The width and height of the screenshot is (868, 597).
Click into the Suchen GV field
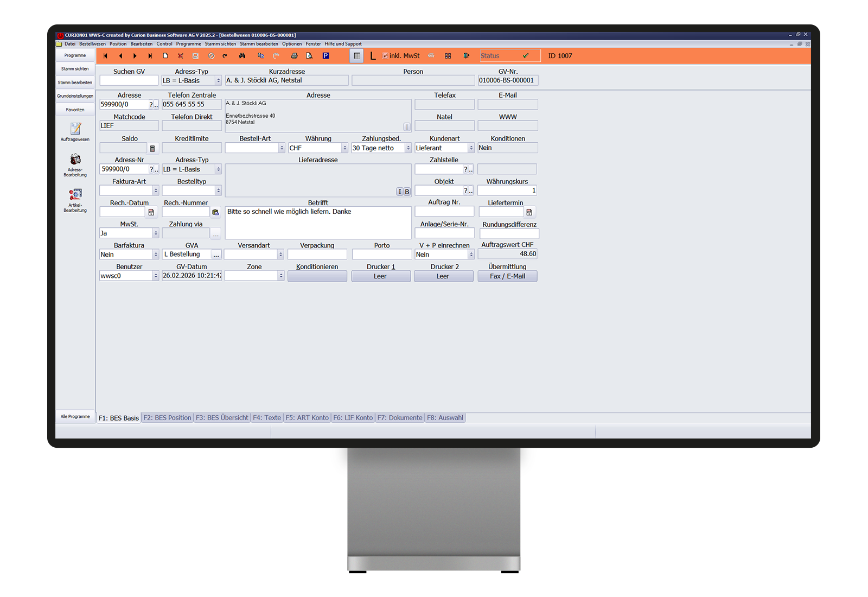tap(129, 81)
